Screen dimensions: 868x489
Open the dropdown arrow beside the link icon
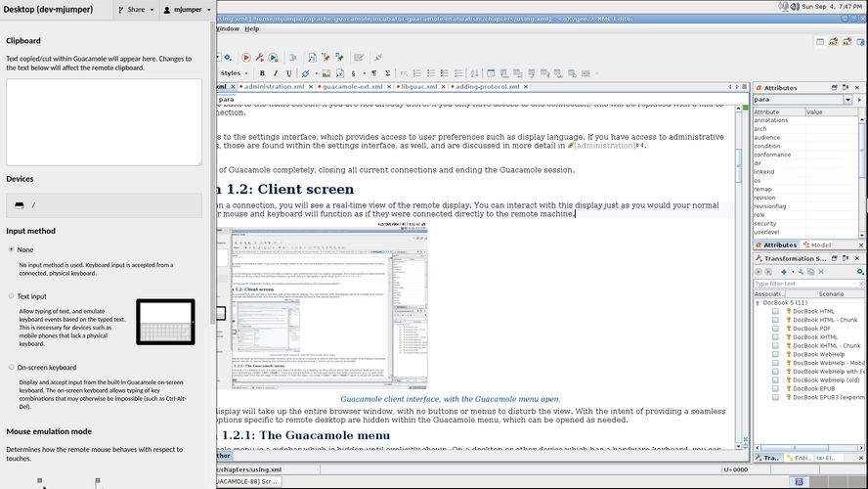pos(316,73)
